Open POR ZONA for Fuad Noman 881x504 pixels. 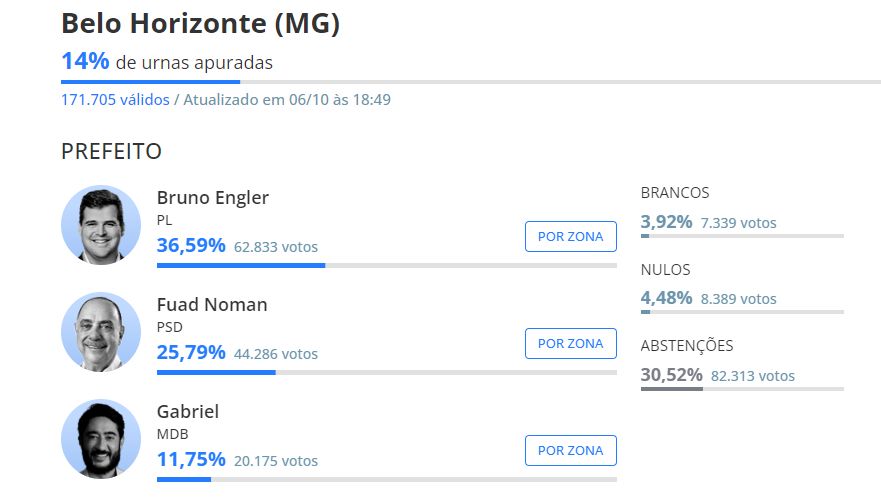point(570,344)
